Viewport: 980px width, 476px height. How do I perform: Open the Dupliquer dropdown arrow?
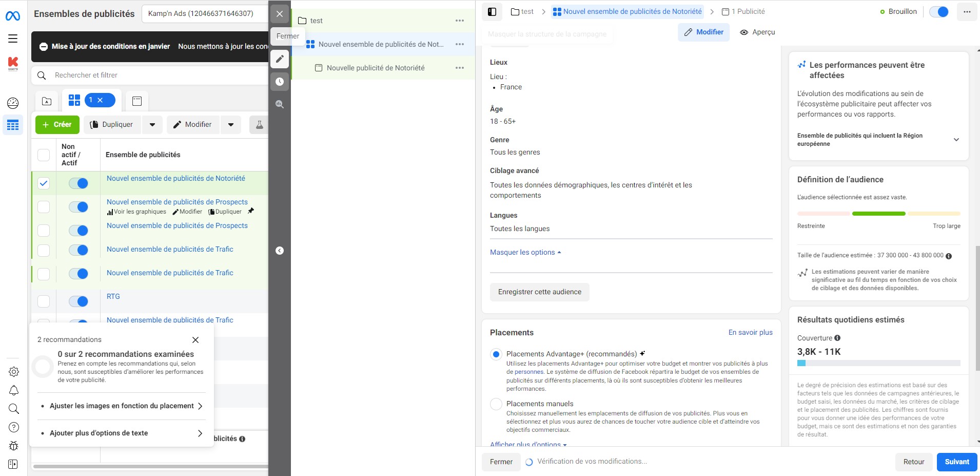click(152, 125)
